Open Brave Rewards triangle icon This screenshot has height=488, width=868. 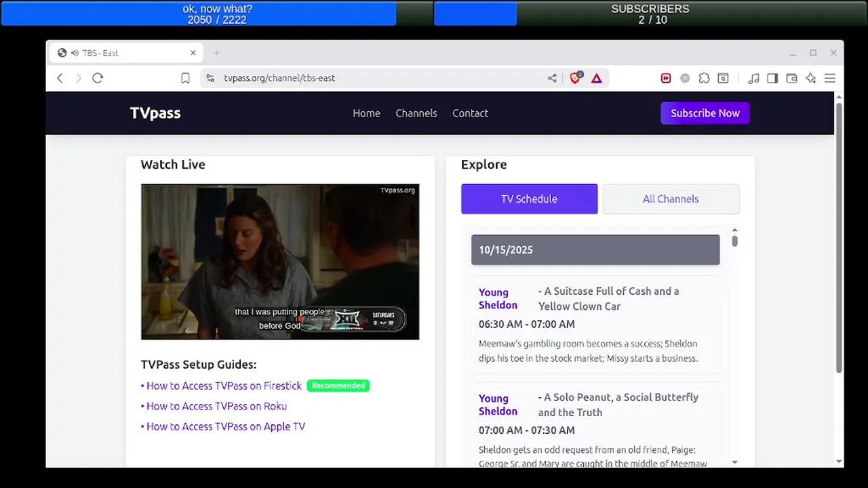(597, 78)
